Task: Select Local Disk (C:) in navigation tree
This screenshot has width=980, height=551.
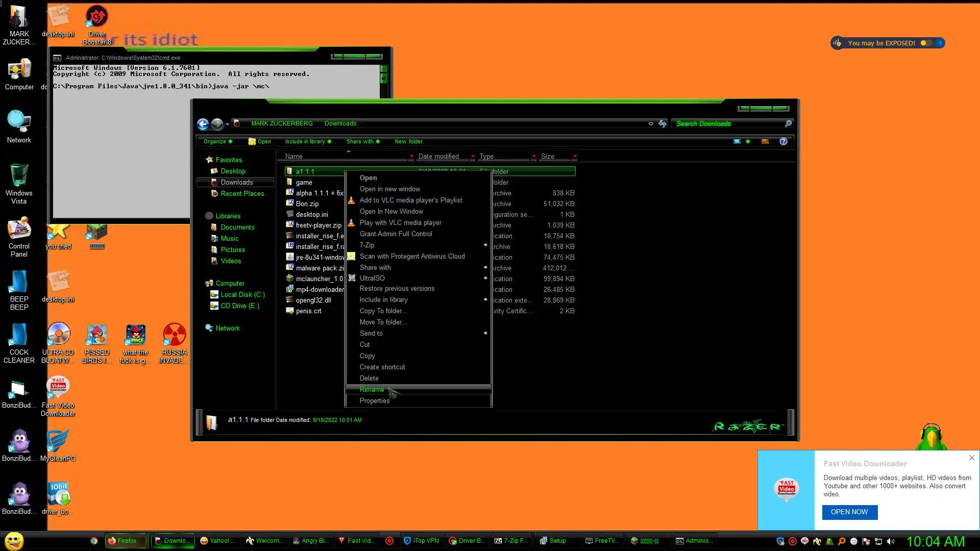Action: point(242,294)
